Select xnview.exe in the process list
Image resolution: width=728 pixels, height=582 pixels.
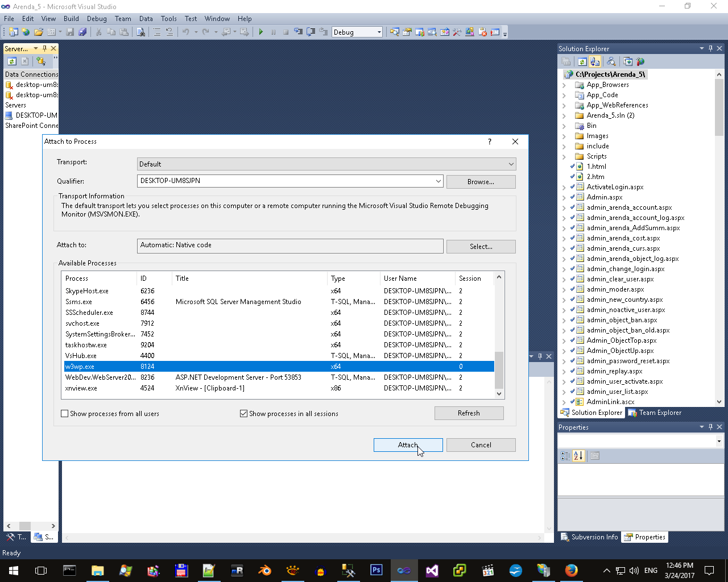(x=279, y=388)
